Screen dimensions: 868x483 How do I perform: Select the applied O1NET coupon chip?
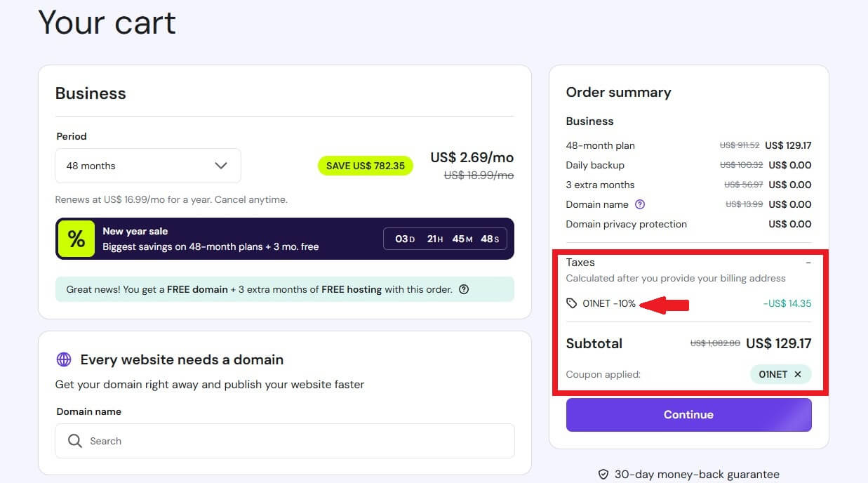tap(775, 374)
